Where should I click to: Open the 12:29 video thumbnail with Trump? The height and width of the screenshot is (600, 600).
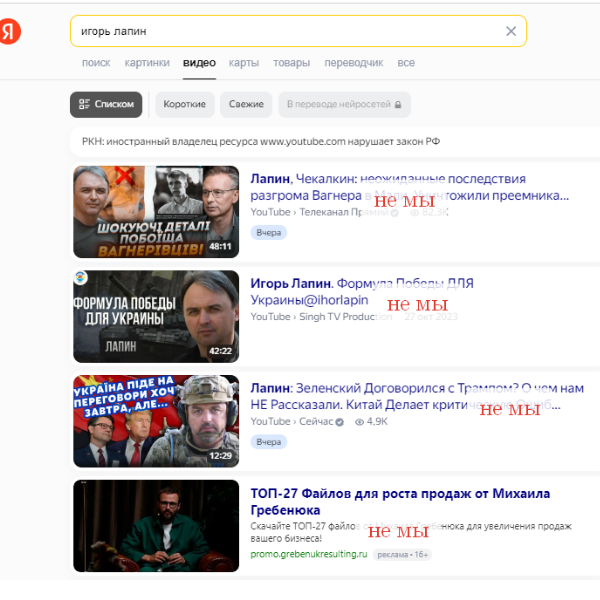click(156, 421)
